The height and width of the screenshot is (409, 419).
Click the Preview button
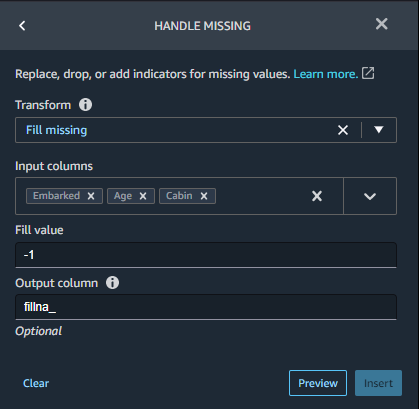[318, 383]
